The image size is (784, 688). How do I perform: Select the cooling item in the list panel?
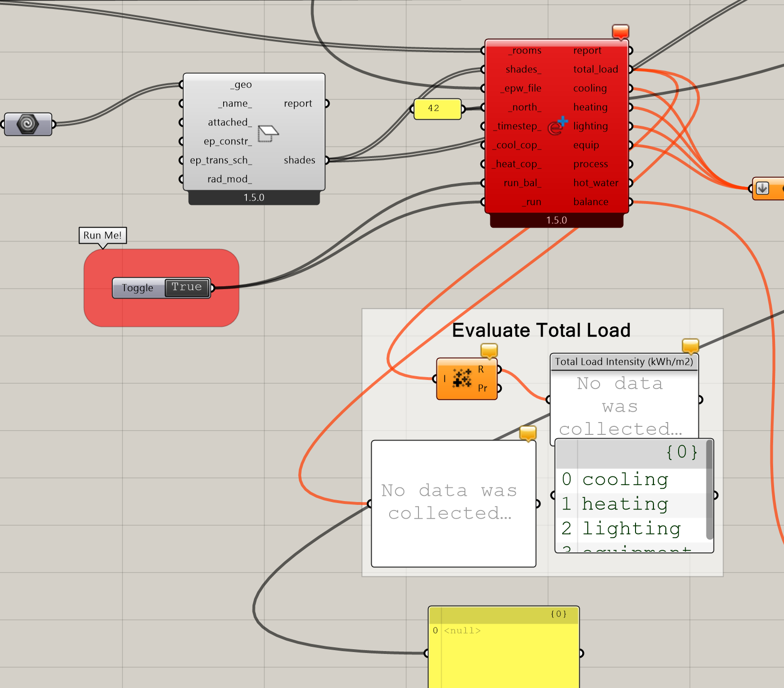(625, 479)
